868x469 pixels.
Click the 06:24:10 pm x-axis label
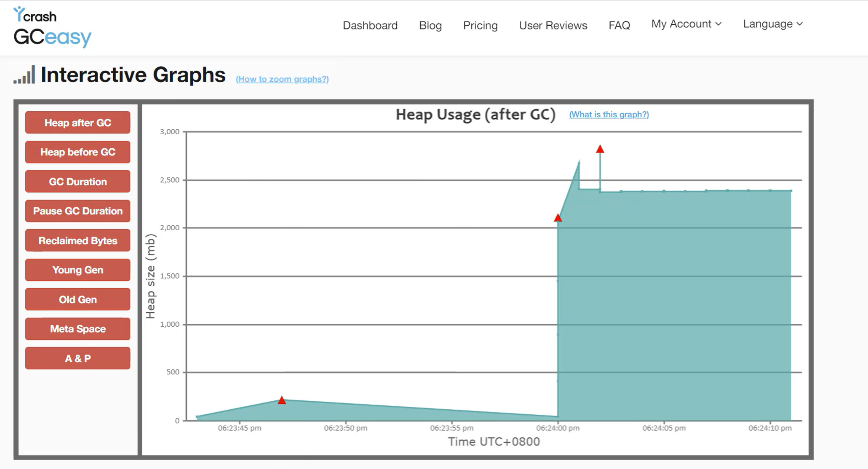coord(770,428)
